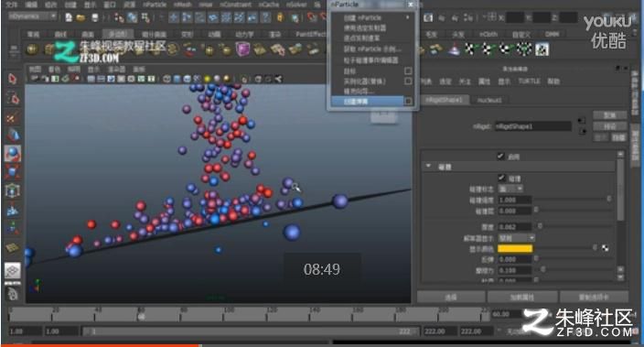Screen dimensions: 644x347
Task: Open the nDynamics menu set dropdown
Action: pos(32,16)
